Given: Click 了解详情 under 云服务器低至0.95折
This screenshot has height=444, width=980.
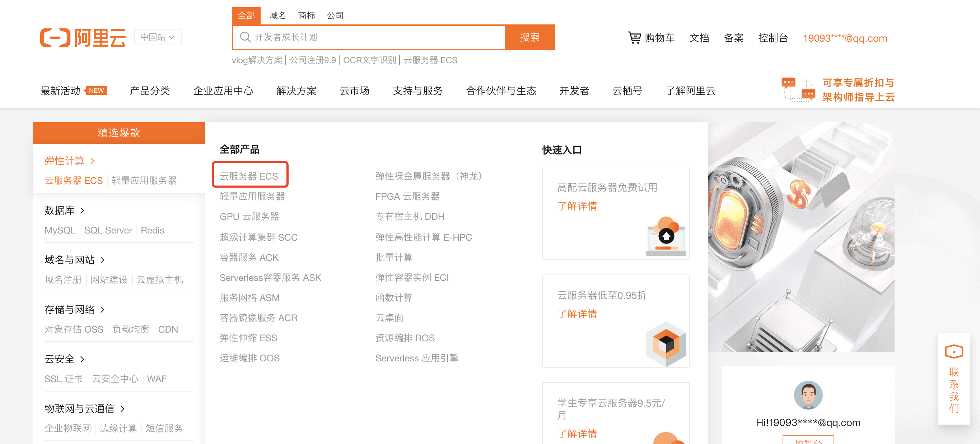Looking at the screenshot, I should click(577, 314).
